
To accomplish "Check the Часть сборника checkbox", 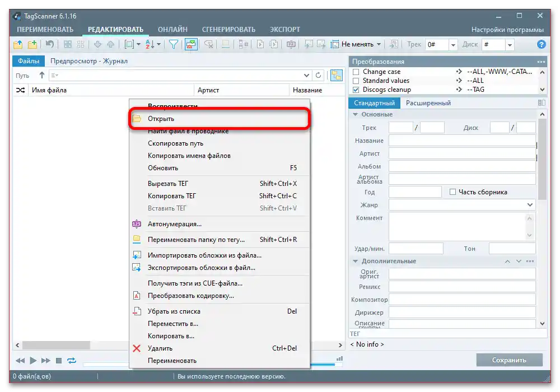I will 452,192.
